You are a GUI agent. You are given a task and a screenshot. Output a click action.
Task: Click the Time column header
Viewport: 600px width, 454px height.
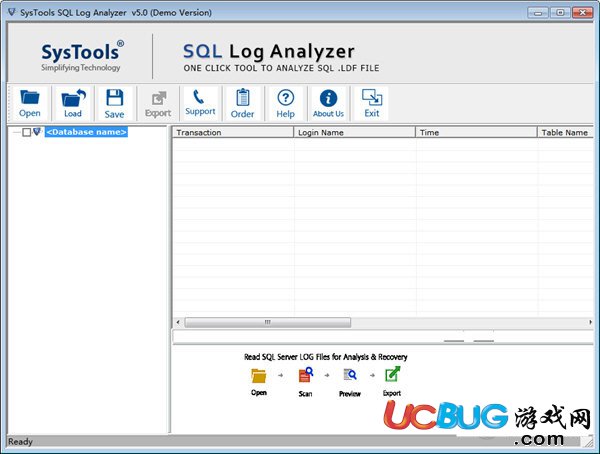(x=476, y=132)
